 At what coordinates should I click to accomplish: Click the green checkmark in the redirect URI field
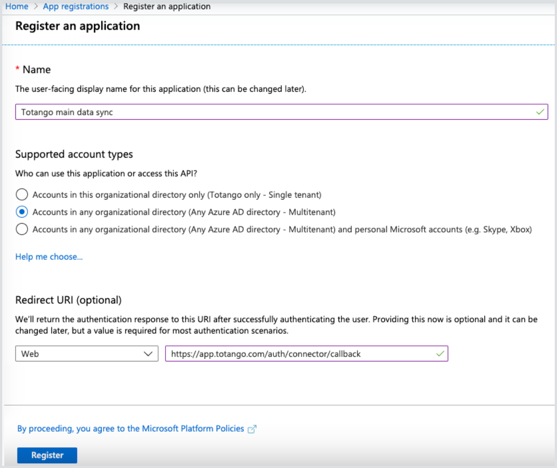[x=440, y=354]
